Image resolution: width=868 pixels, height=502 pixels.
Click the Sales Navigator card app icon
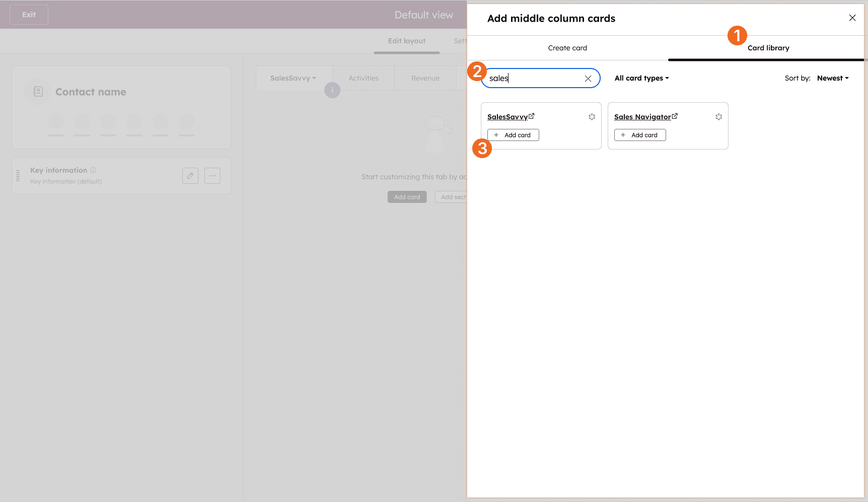(718, 117)
